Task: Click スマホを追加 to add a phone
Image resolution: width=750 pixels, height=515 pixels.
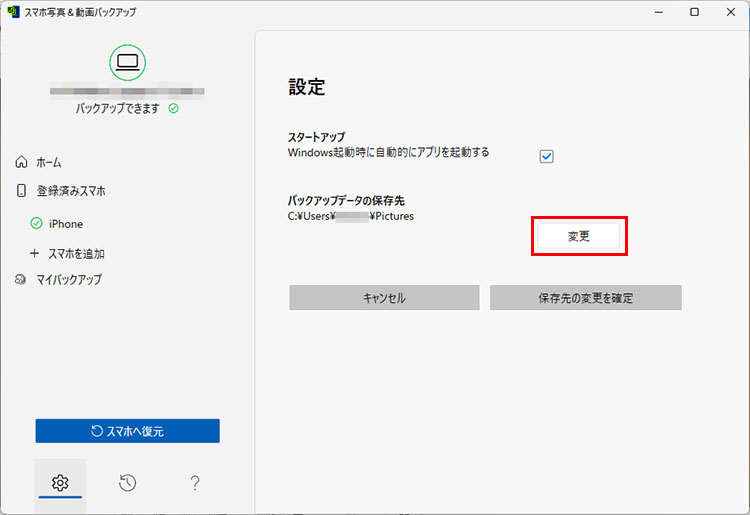Action: [75, 254]
